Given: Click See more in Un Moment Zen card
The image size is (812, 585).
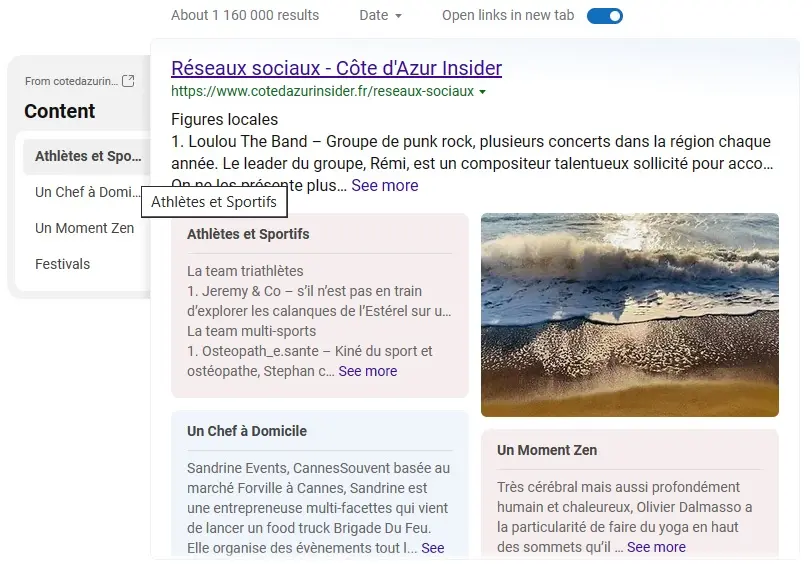Looking at the screenshot, I should pyautogui.click(x=656, y=547).
